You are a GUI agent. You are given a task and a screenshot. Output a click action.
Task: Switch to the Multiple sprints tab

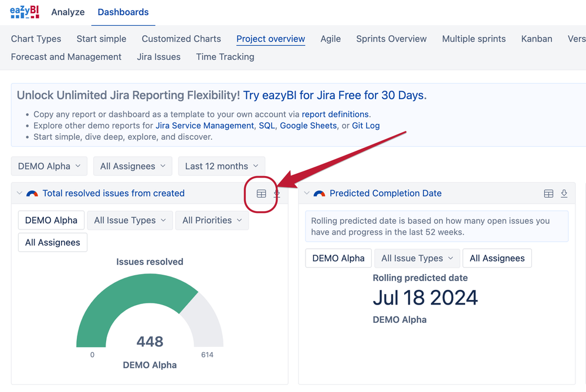coord(474,39)
